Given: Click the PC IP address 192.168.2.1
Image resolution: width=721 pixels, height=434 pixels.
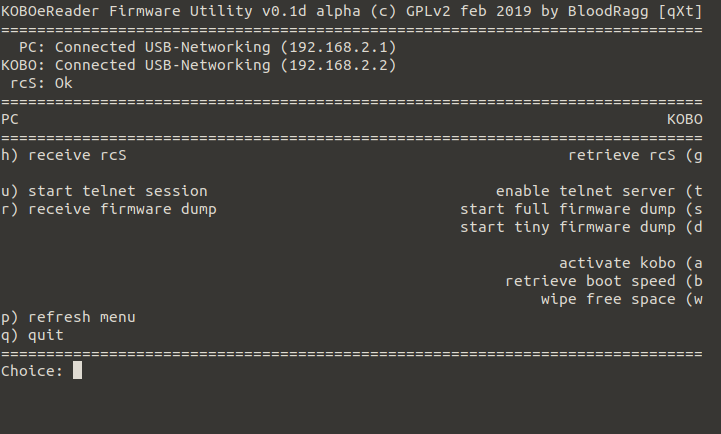Looking at the screenshot, I should [339, 47].
